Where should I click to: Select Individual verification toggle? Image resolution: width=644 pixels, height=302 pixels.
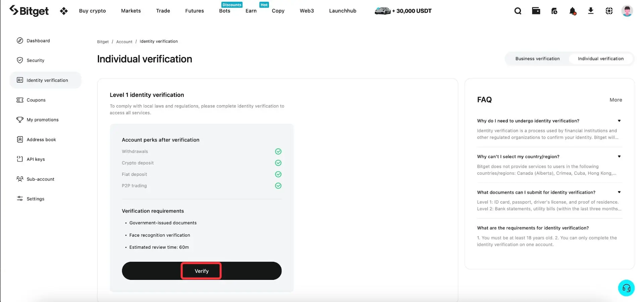point(600,59)
